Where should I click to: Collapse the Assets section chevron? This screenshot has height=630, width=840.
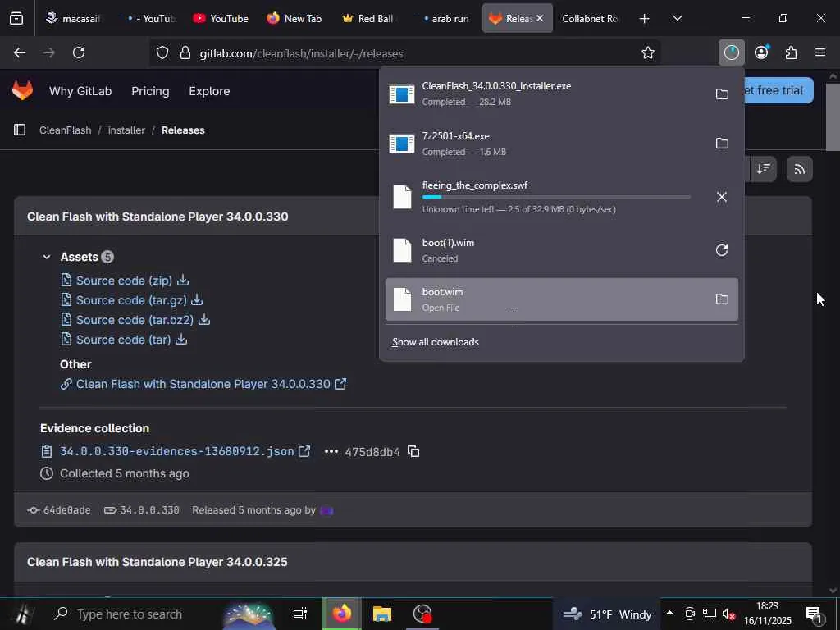47,257
